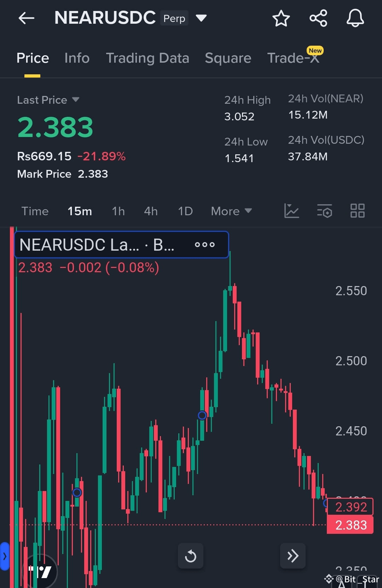Select the 1h interval
This screenshot has height=588, width=382.
[118, 211]
